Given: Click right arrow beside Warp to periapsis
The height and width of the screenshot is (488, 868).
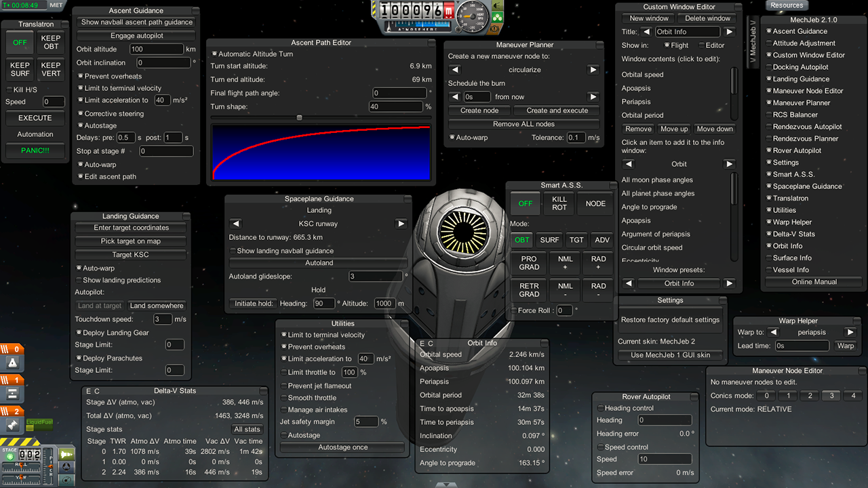Looking at the screenshot, I should pos(850,333).
